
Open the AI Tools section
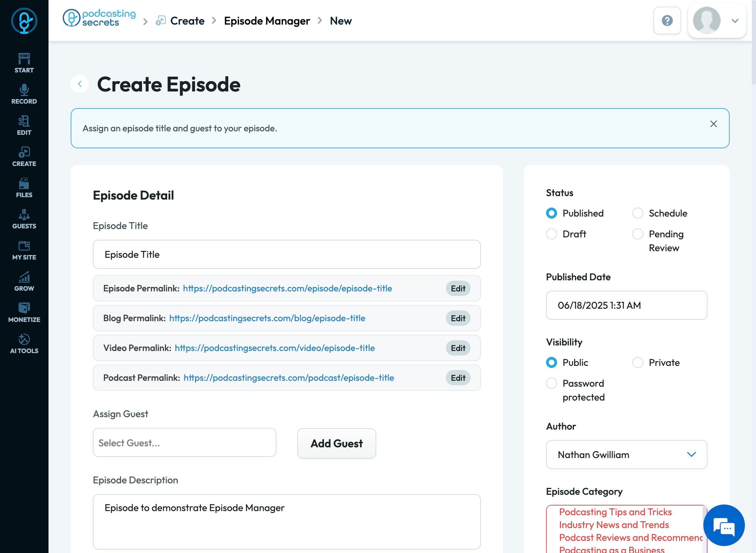coord(24,343)
